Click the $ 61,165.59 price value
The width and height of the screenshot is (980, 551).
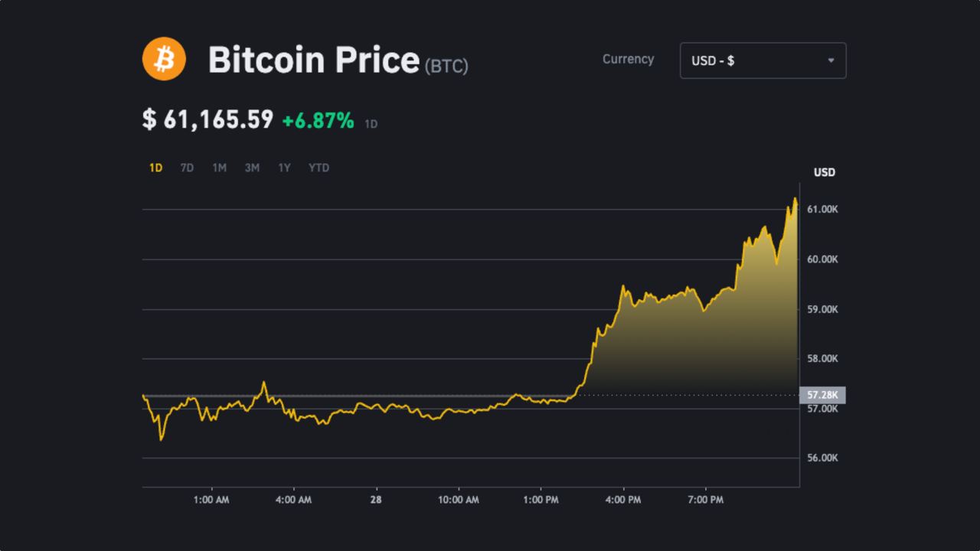tap(207, 119)
